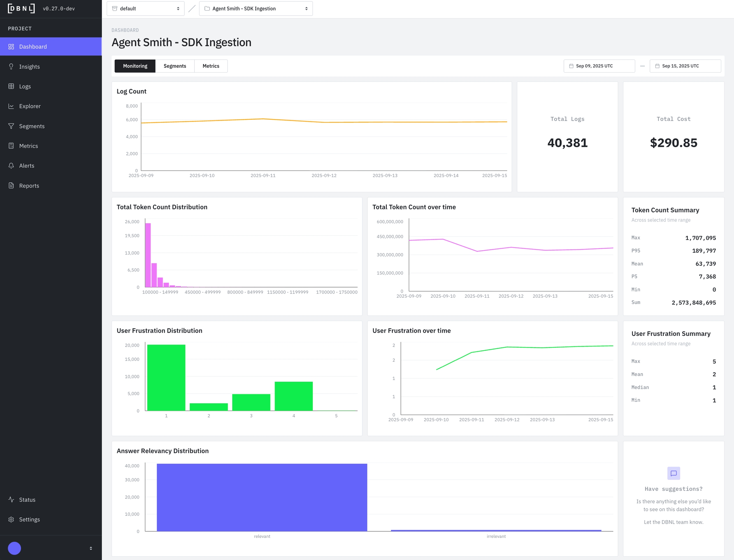Image resolution: width=734 pixels, height=560 pixels.
Task: Click the Insights lightbulb icon
Action: click(x=11, y=66)
